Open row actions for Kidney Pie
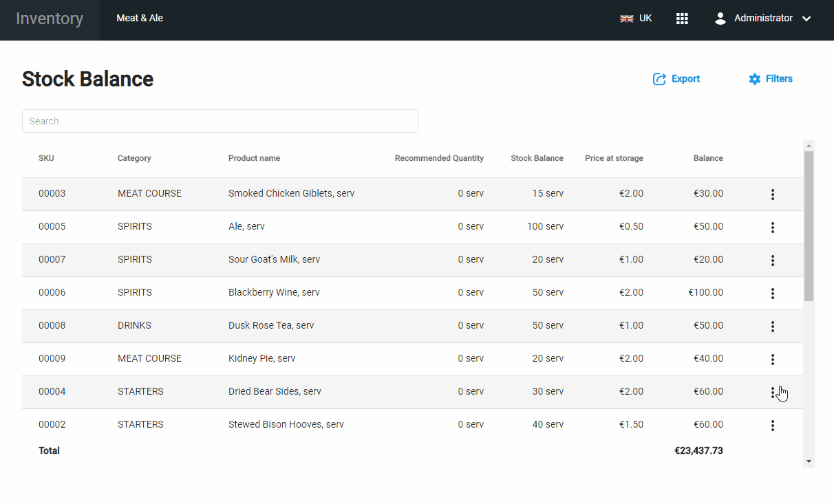This screenshot has height=504, width=834. (x=772, y=360)
